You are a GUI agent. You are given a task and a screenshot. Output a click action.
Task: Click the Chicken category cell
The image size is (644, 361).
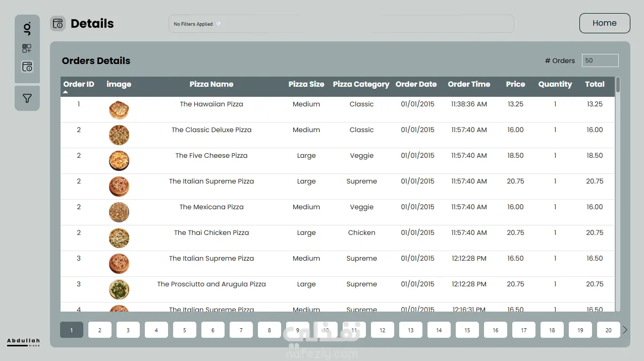click(x=362, y=233)
